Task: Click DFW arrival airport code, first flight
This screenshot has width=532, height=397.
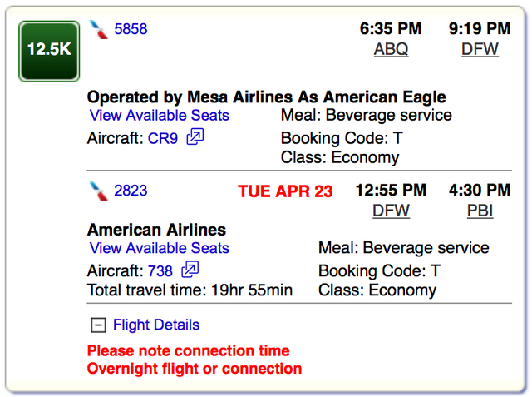Action: click(480, 49)
